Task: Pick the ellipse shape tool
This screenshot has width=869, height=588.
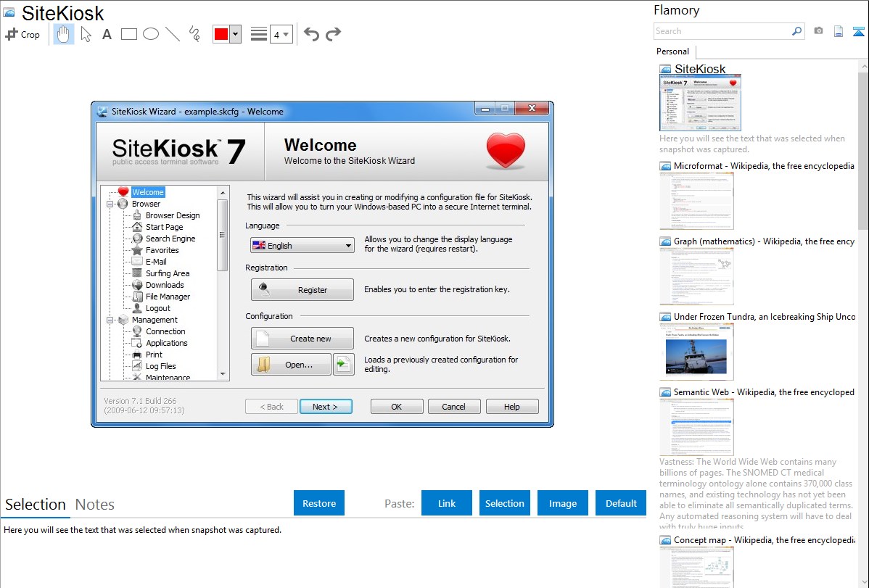Action: [151, 34]
